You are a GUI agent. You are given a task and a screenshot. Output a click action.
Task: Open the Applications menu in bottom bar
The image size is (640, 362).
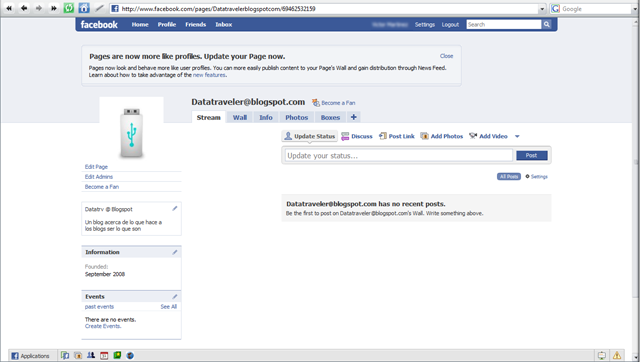pyautogui.click(x=30, y=356)
